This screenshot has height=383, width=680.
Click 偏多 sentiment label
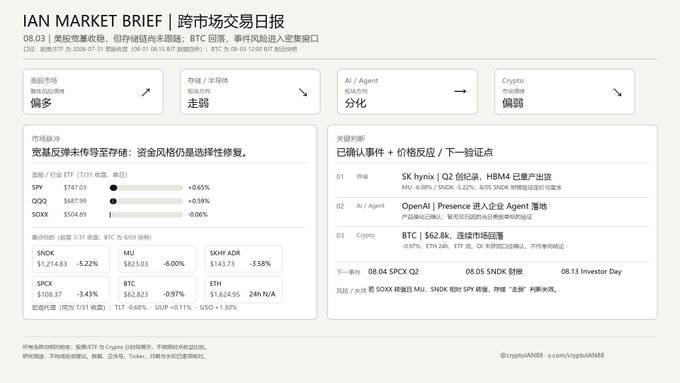point(41,103)
